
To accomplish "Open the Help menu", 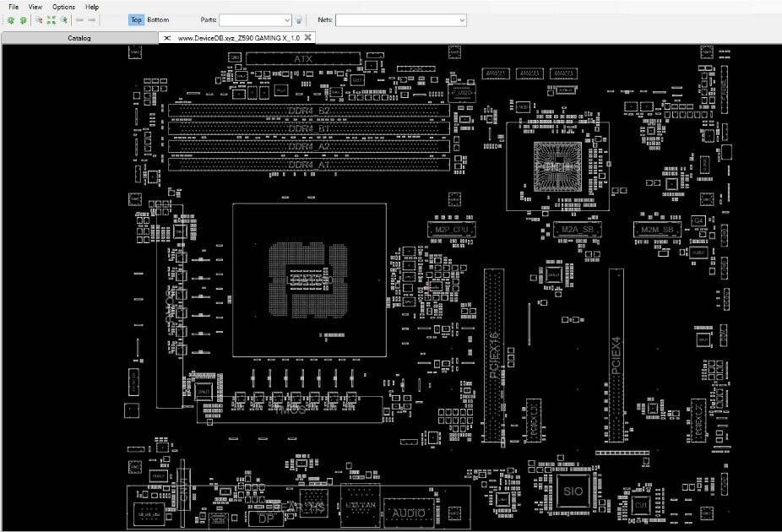I will [x=92, y=7].
